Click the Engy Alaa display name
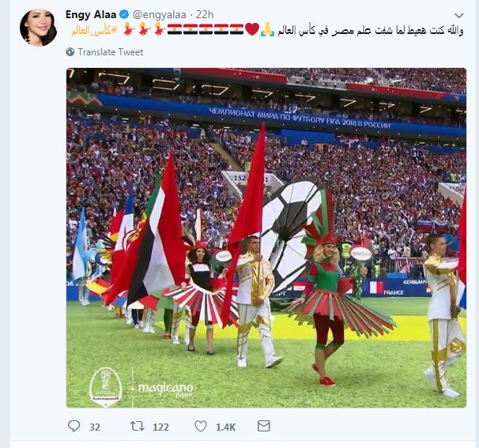This screenshot has height=448, width=479. pos(91,15)
